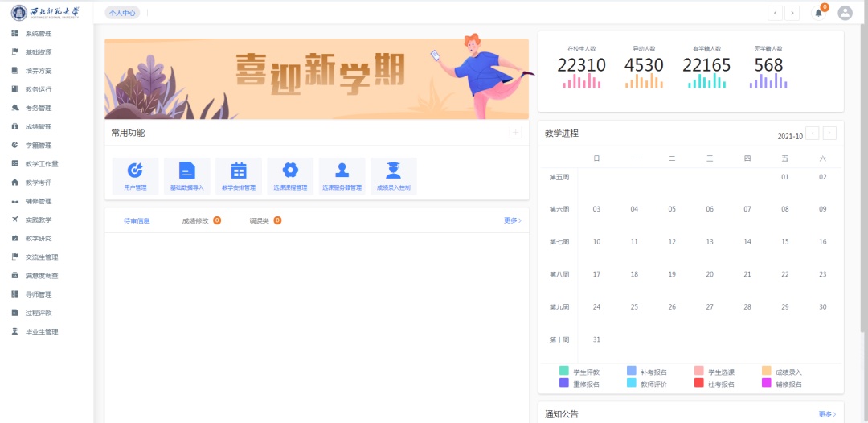The width and height of the screenshot is (868, 423).
Task: Expand the 学籍管理 sidebar menu
Action: coord(38,146)
